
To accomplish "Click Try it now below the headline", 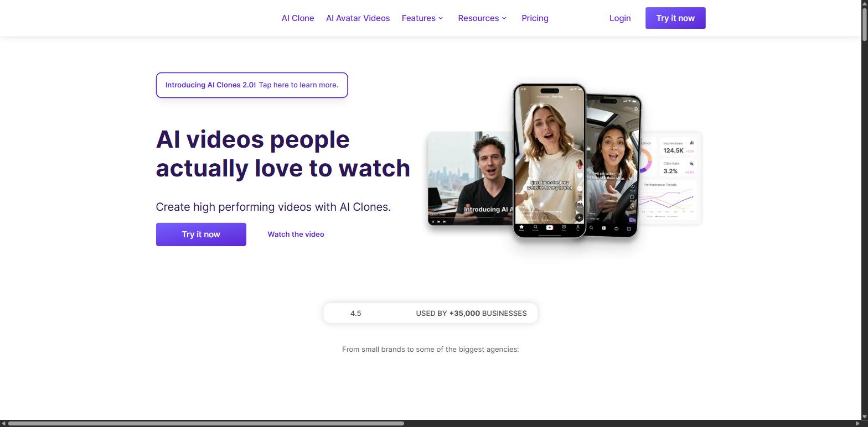I will (x=201, y=235).
